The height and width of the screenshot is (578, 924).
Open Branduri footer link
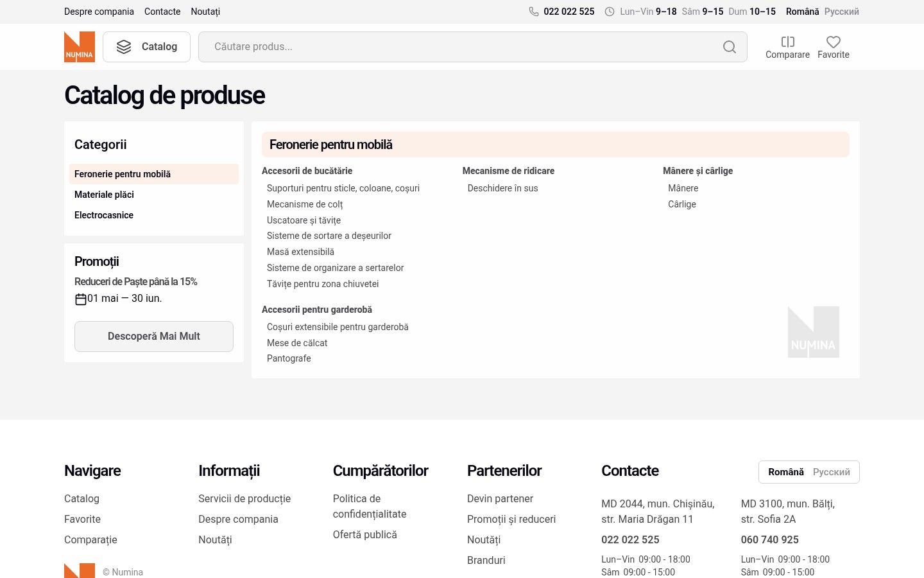point(486,560)
